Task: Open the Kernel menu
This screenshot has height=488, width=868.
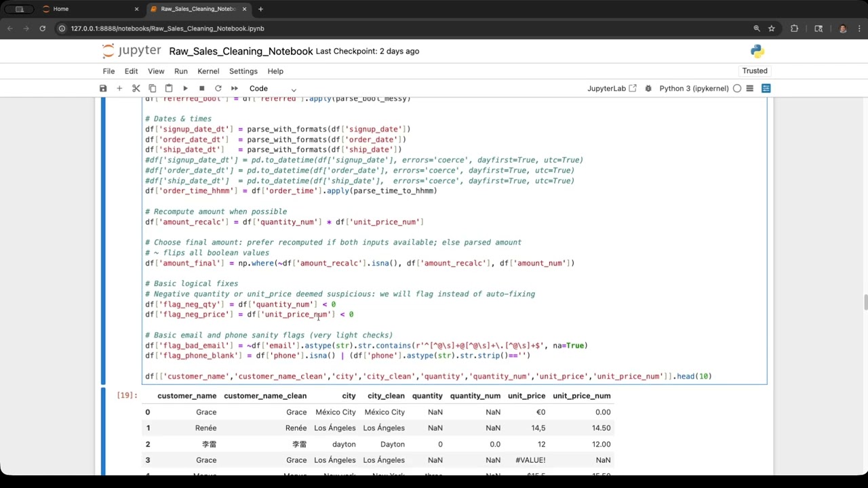Action: 208,71
